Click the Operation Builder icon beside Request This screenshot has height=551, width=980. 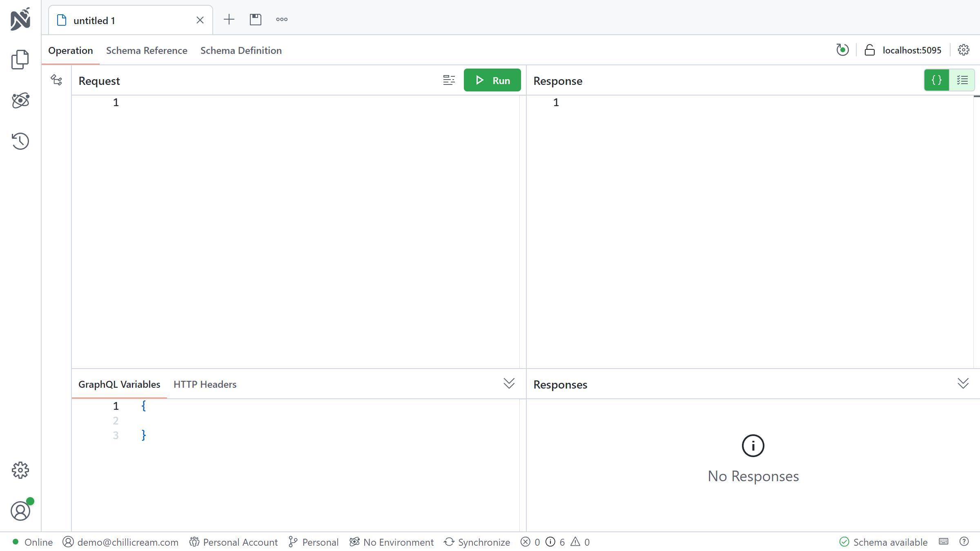click(56, 80)
